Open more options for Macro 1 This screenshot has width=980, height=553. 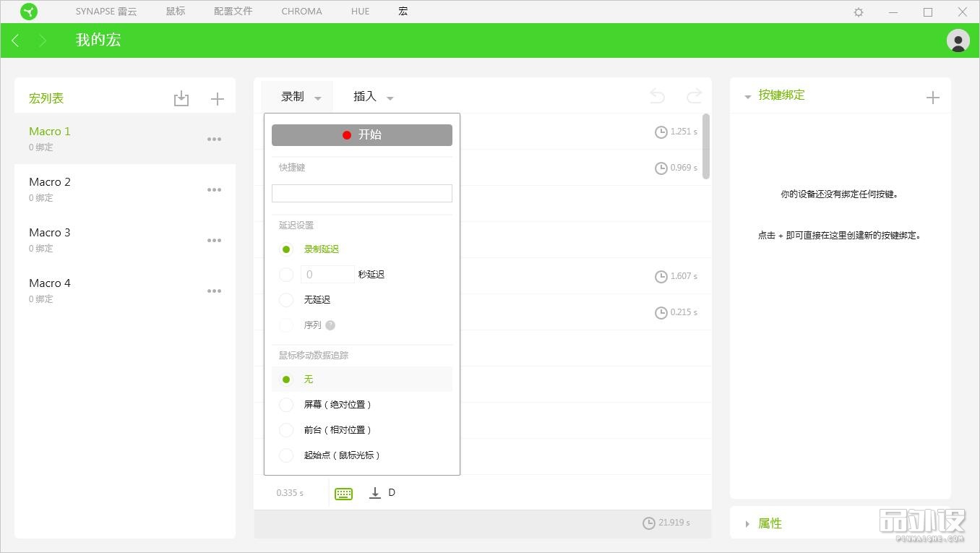click(x=214, y=139)
